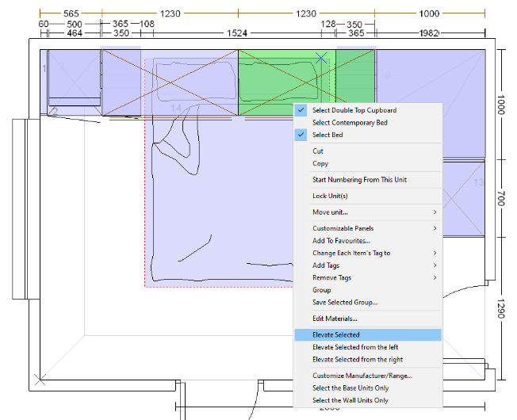Click Select Contemporary Bed menu entry
This screenshot has height=420, width=517.
coord(368,123)
